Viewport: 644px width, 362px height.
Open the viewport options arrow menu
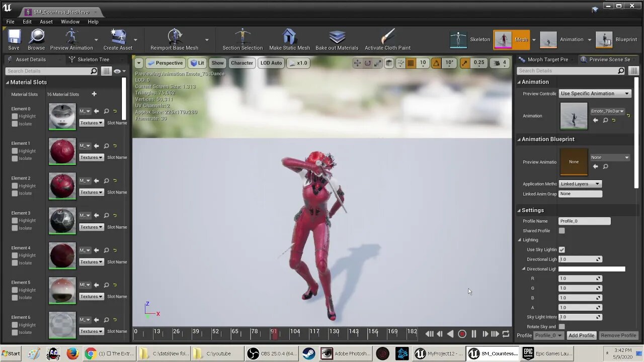[138, 63]
